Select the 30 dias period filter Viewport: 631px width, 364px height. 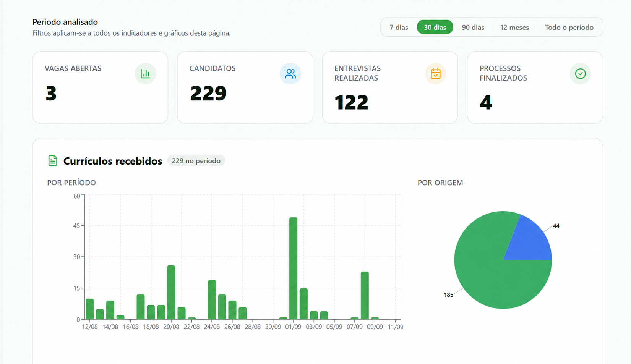pos(435,27)
